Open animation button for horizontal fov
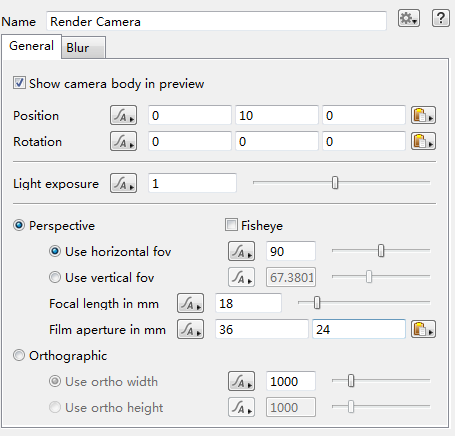This screenshot has height=436, width=455. click(241, 251)
